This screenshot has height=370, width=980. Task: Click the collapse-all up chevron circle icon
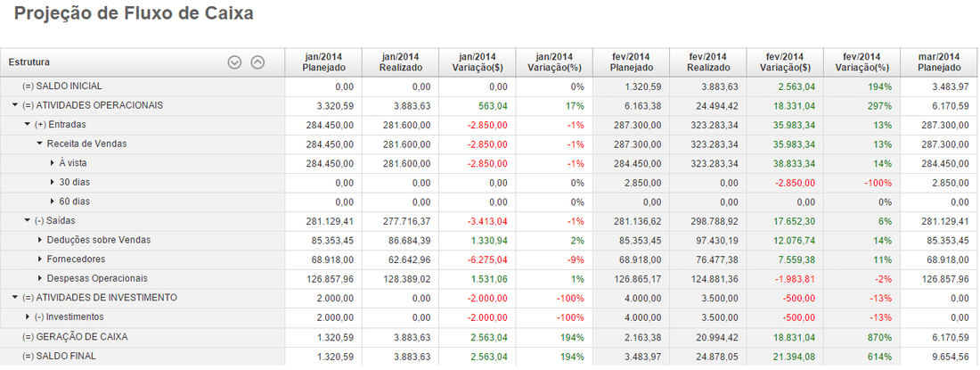[x=257, y=62]
